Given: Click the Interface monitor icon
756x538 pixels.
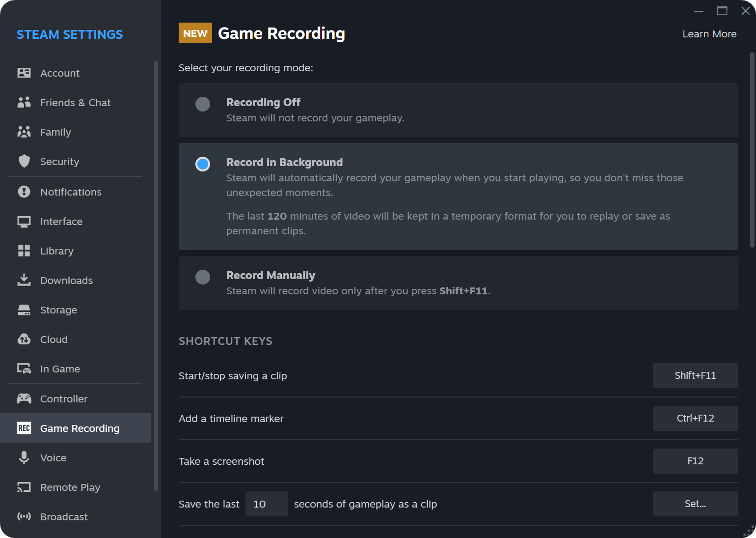Looking at the screenshot, I should 24,221.
